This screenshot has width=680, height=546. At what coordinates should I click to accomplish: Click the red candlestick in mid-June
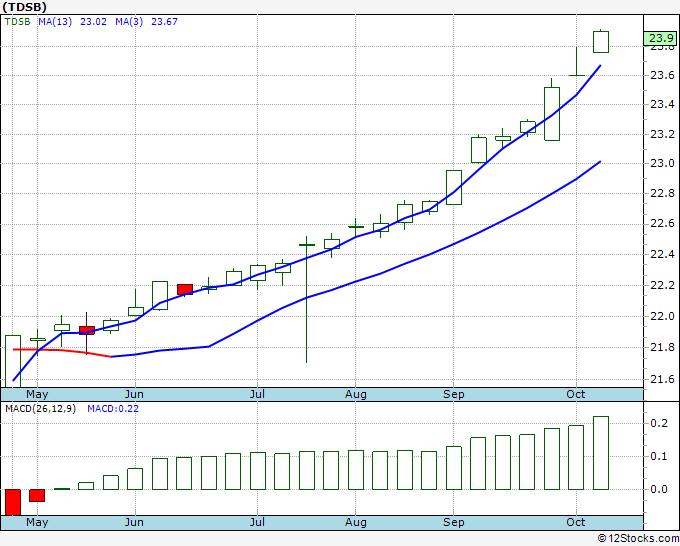tap(185, 289)
